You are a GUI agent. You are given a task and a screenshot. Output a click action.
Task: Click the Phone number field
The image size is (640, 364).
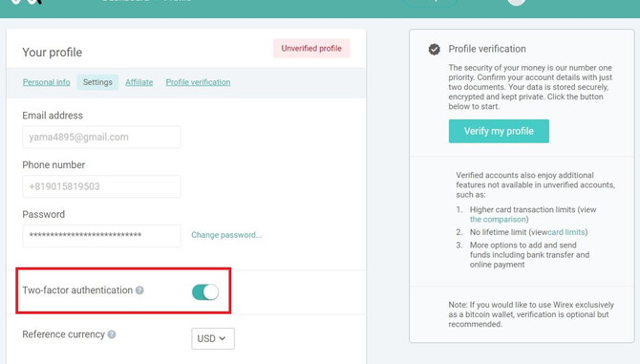point(101,186)
